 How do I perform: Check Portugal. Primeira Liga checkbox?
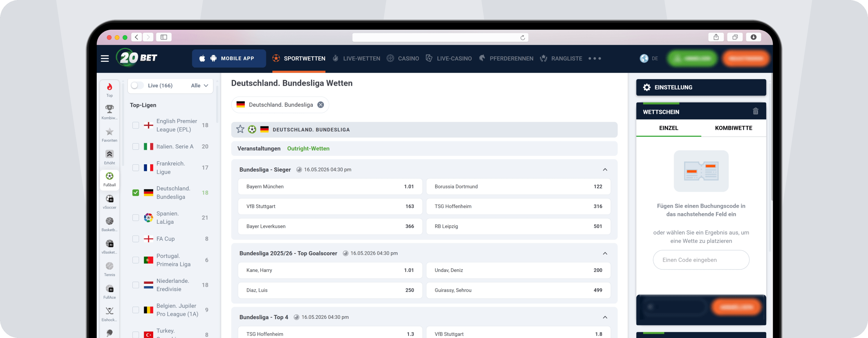(136, 260)
